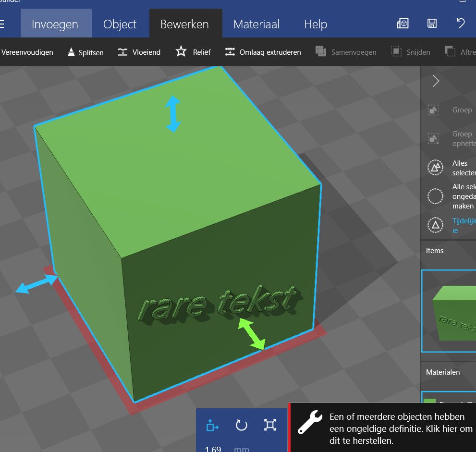Click the green material swatch under Materialen
Screen dimensions: 476x452
pos(429,401)
